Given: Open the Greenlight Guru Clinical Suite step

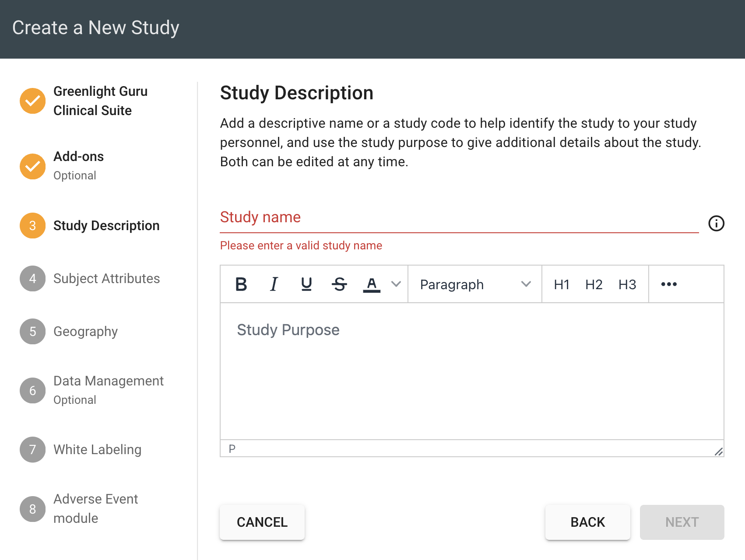Looking at the screenshot, I should [x=100, y=101].
